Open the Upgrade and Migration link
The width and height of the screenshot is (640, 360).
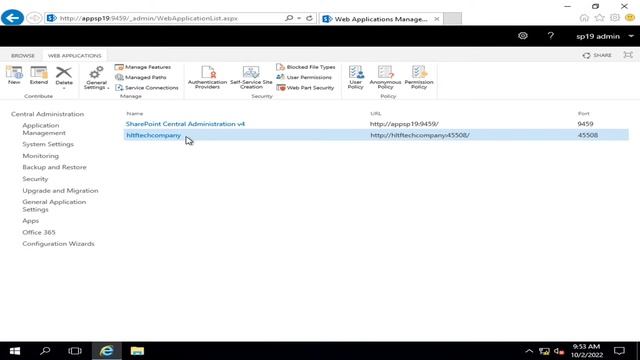pyautogui.click(x=60, y=191)
